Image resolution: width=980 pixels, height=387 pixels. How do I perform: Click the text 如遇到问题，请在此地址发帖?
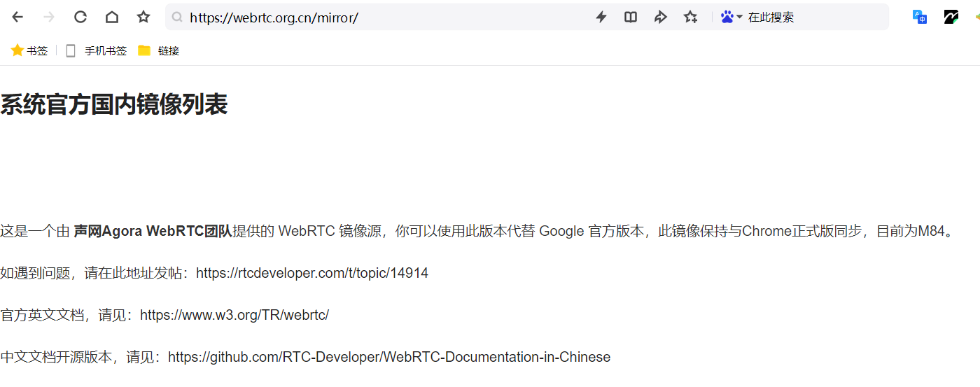click(x=91, y=273)
